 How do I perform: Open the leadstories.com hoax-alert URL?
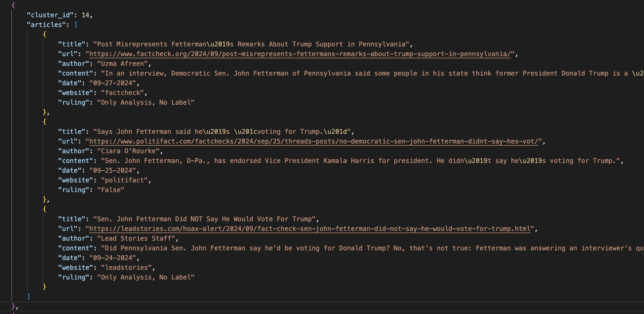click(310, 229)
